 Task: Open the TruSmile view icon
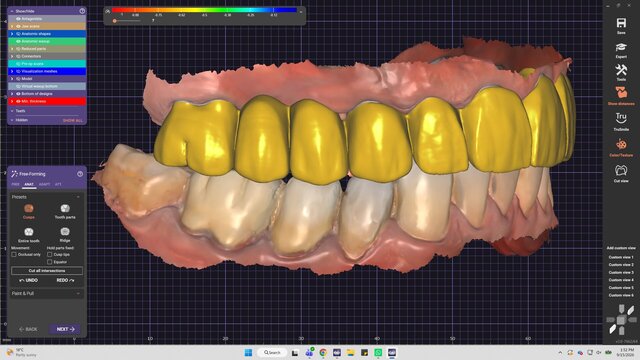(x=621, y=118)
